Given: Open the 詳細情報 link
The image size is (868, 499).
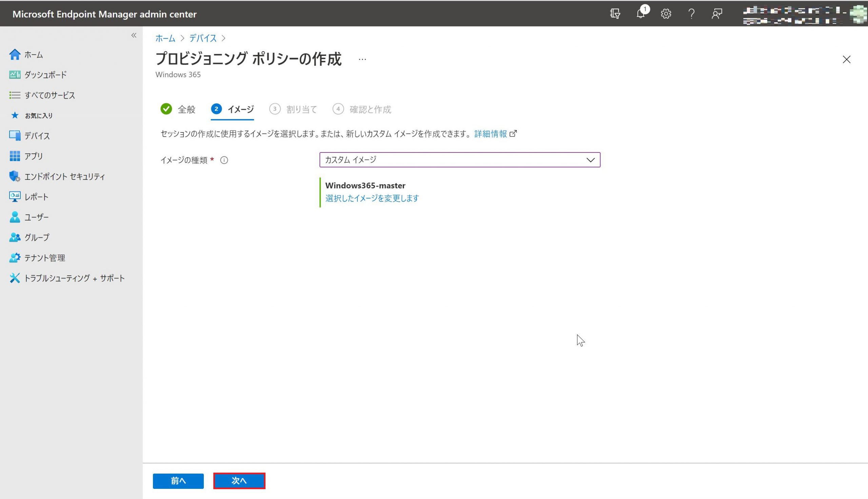Looking at the screenshot, I should 490,134.
